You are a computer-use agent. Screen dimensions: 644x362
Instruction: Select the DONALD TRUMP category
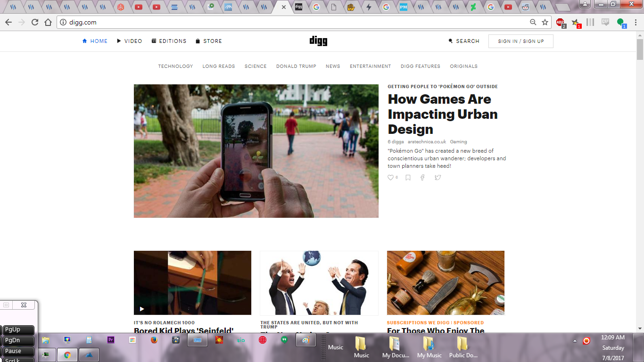tap(296, 66)
